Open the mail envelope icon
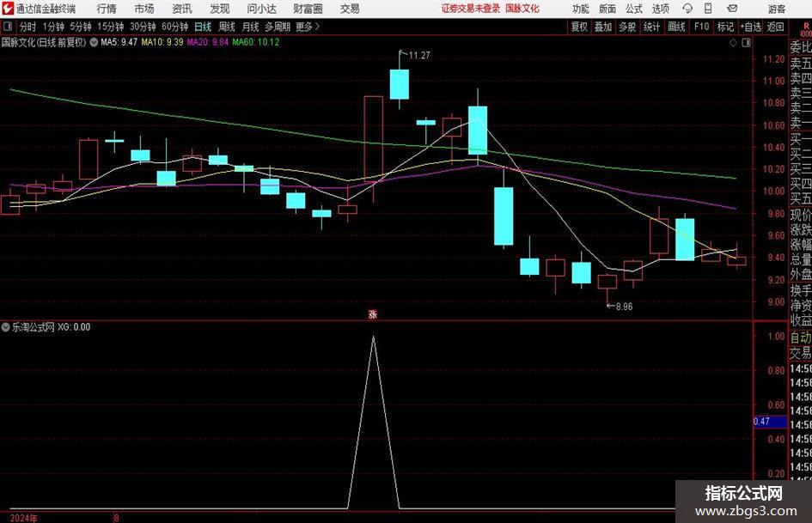The image size is (812, 523). [x=732, y=9]
